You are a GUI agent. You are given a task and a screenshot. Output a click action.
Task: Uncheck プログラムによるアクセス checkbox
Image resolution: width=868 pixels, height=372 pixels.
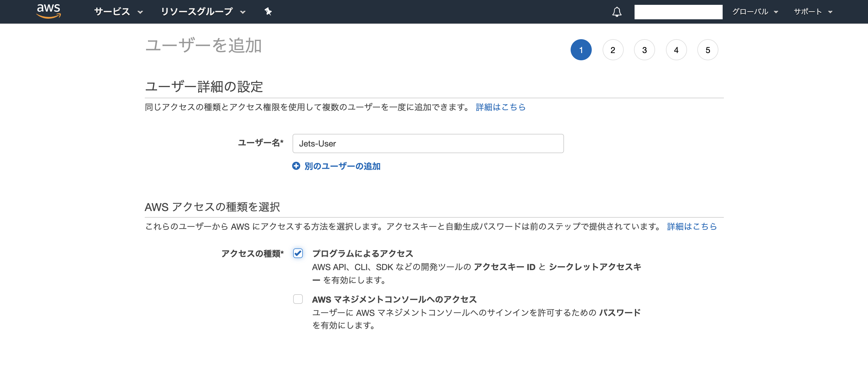pos(298,253)
